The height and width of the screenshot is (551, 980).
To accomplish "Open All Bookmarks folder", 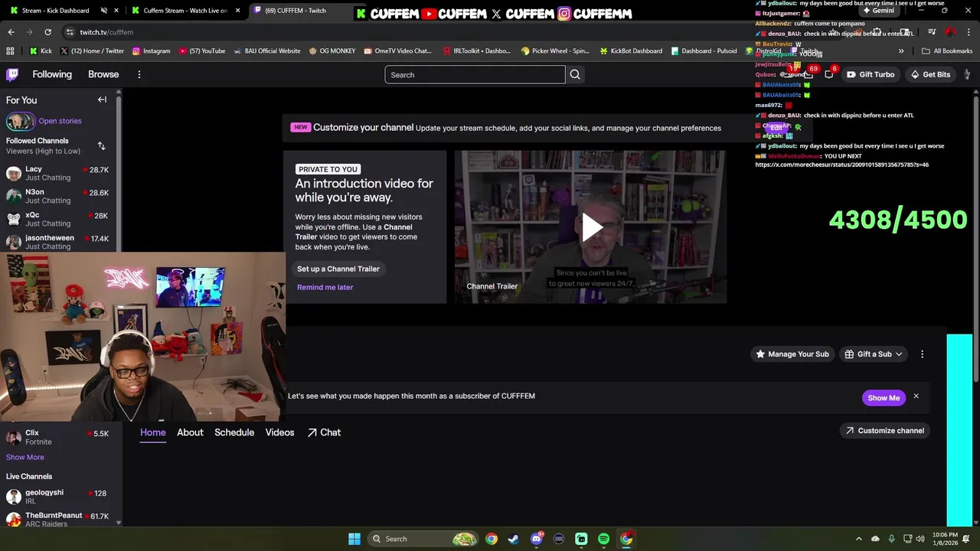I will coord(947,51).
